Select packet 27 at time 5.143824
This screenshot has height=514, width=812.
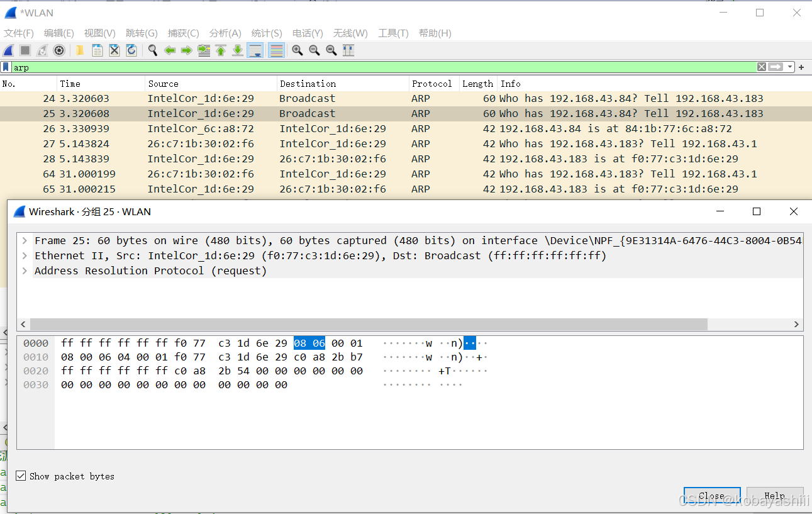tap(406, 143)
